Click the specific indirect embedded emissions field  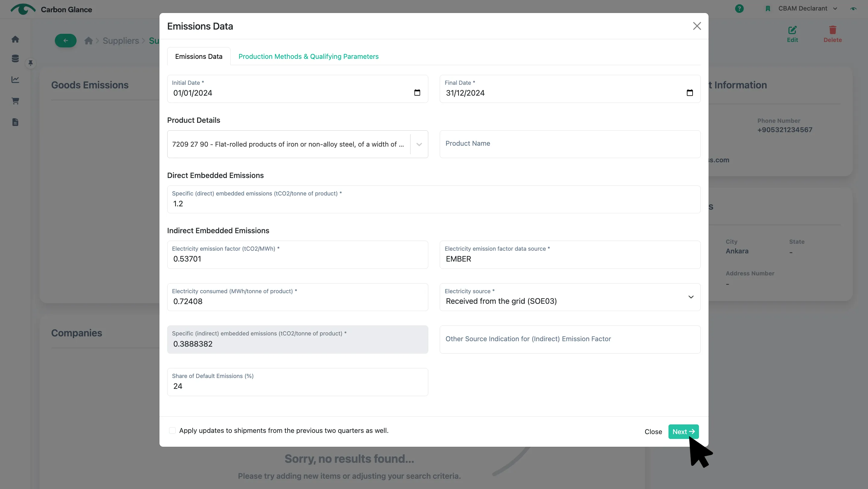297,339
